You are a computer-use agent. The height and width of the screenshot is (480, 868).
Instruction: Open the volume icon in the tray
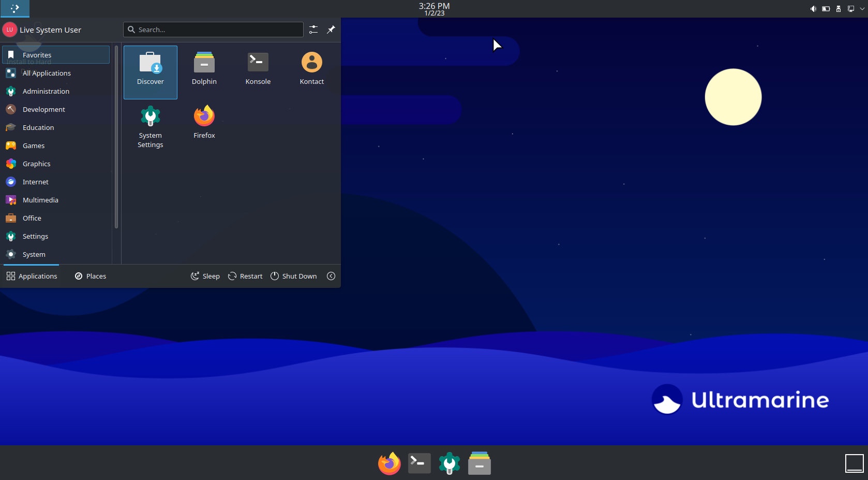pos(813,9)
